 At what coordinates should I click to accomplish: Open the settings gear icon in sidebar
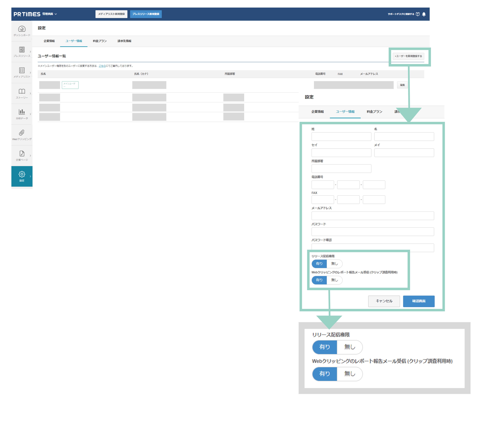pyautogui.click(x=22, y=174)
